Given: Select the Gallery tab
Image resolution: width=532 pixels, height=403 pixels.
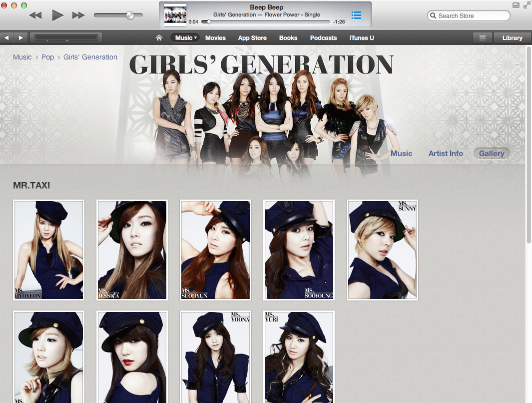Looking at the screenshot, I should pos(492,153).
